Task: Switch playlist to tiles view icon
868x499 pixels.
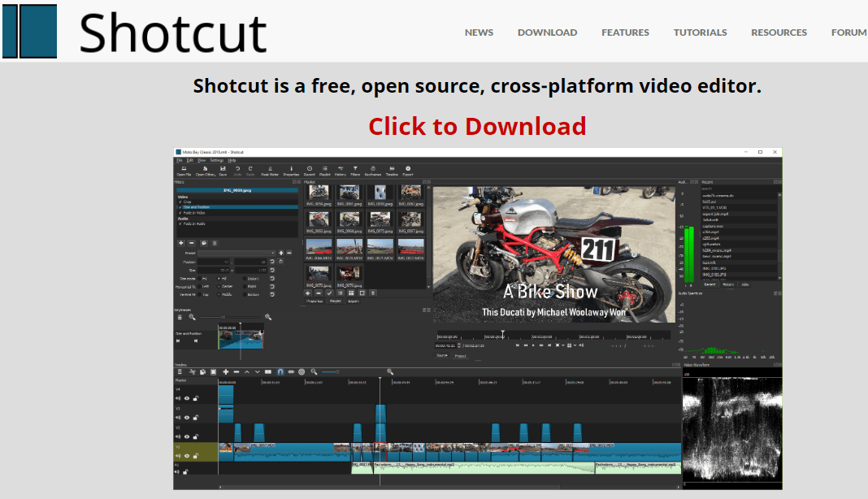Action: (351, 293)
